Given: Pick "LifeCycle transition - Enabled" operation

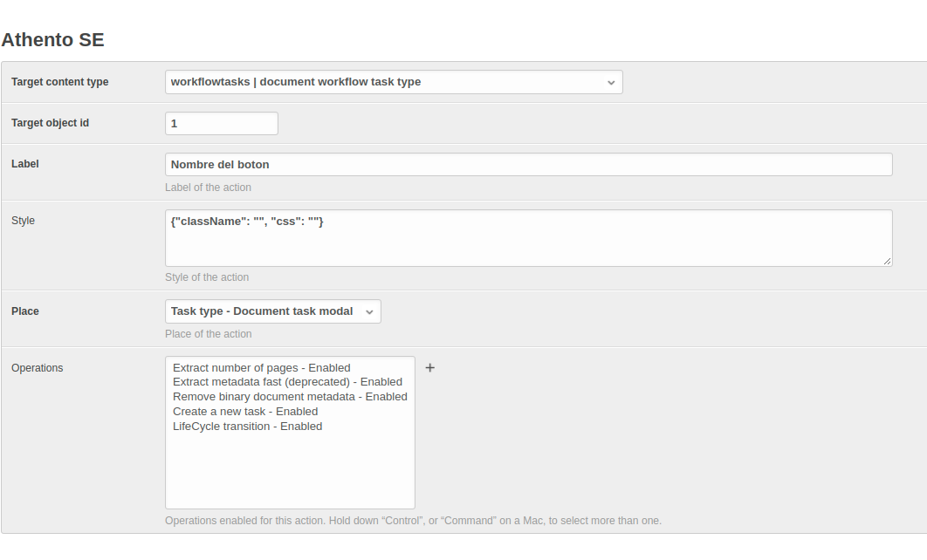Looking at the screenshot, I should 247,427.
